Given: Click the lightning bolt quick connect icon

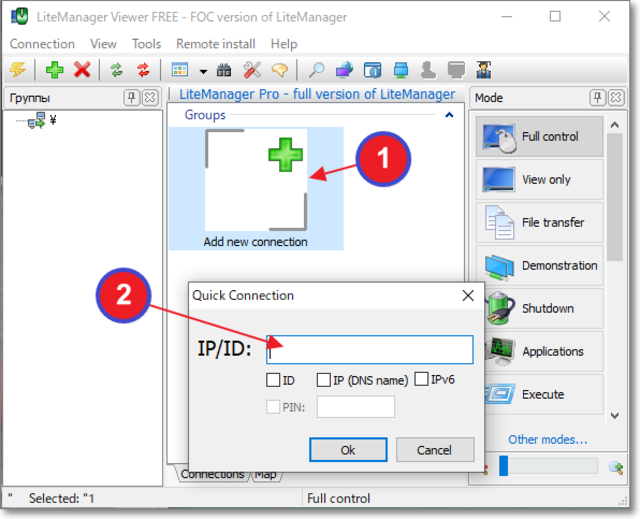Looking at the screenshot, I should (18, 70).
